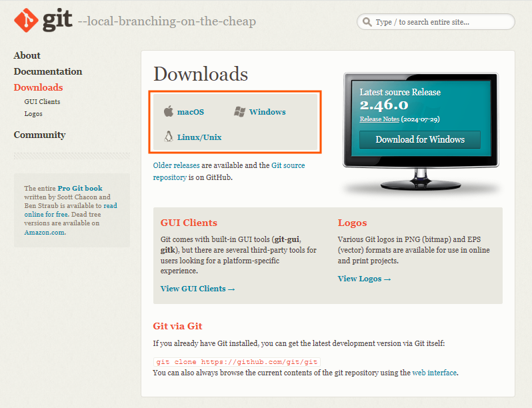Image resolution: width=532 pixels, height=408 pixels.
Task: Go to Logos sub-item in sidebar
Action: coord(33,113)
